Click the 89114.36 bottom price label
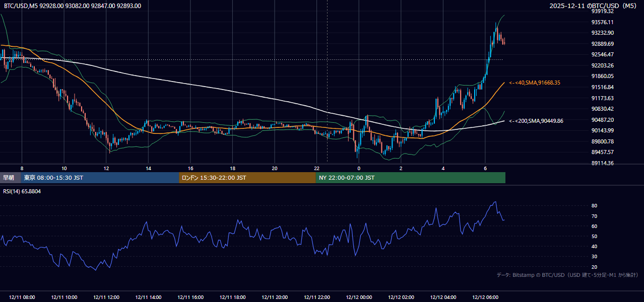This screenshot has height=302, width=644. (602, 163)
